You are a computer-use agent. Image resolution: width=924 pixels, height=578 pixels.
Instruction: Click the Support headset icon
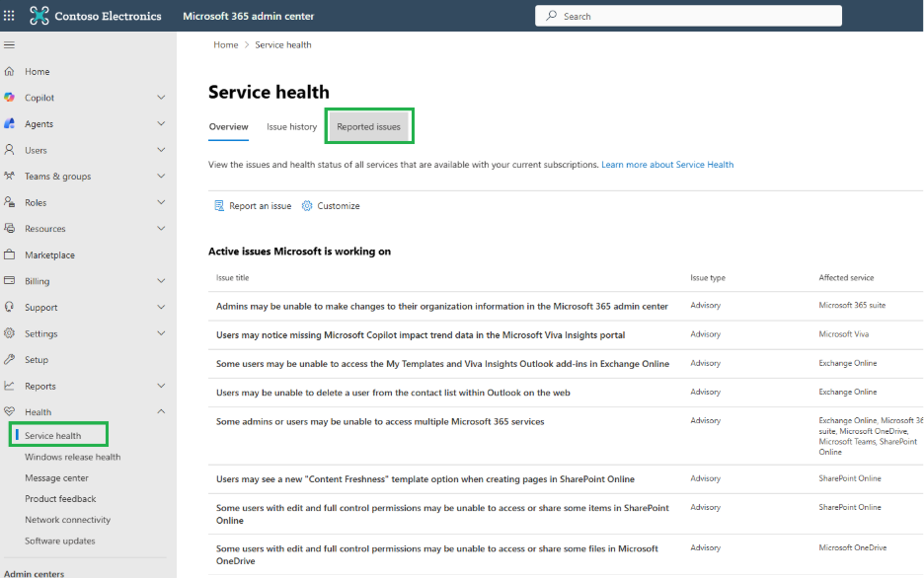tap(10, 307)
